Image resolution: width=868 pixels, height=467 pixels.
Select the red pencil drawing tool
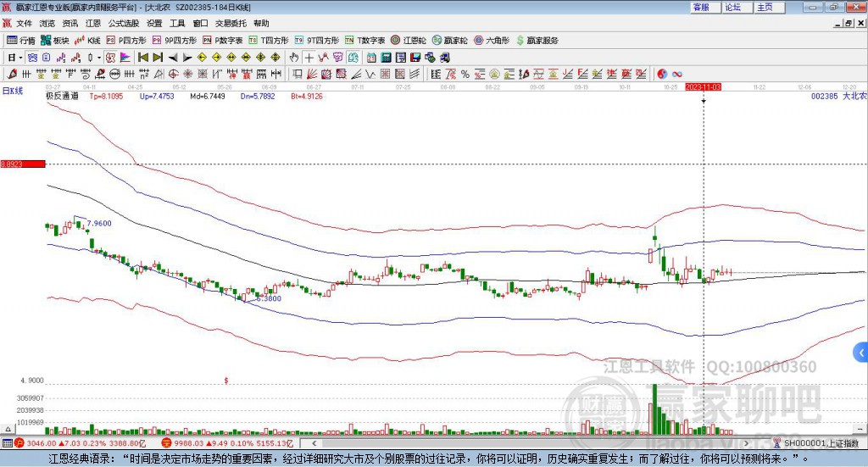coord(12,74)
